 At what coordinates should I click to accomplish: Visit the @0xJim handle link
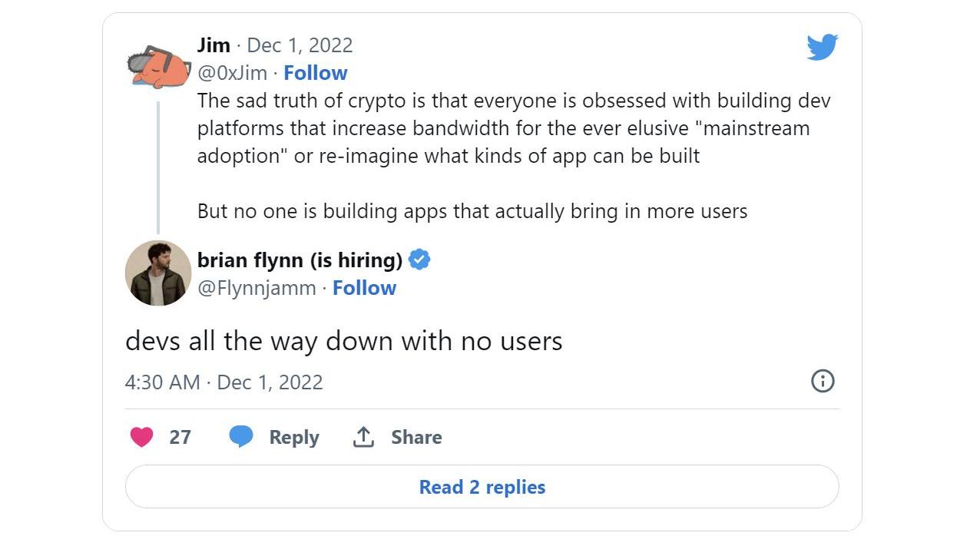[x=232, y=73]
